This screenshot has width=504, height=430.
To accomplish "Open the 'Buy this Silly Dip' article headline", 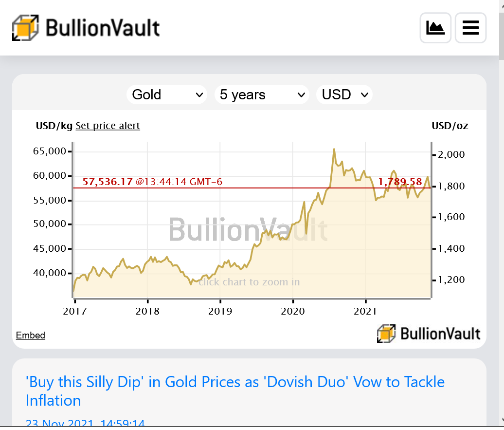I will click(235, 391).
